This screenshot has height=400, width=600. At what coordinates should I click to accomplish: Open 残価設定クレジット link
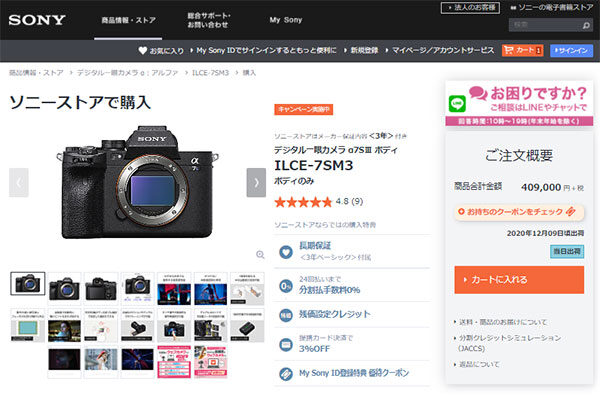tap(335, 314)
